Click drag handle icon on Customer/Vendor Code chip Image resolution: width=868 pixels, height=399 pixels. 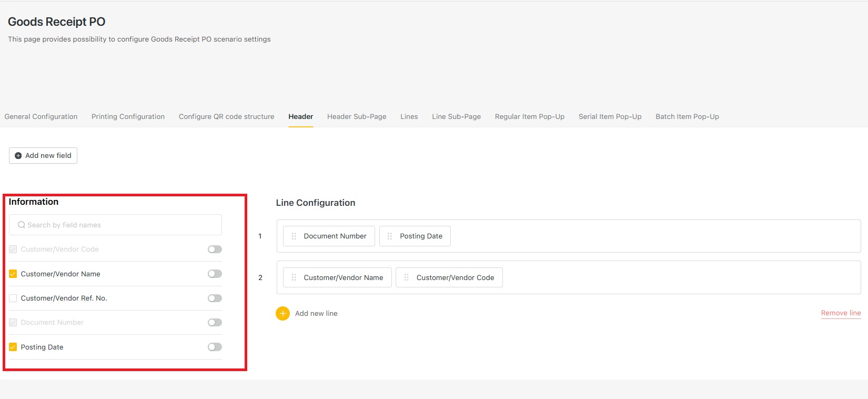pos(406,277)
